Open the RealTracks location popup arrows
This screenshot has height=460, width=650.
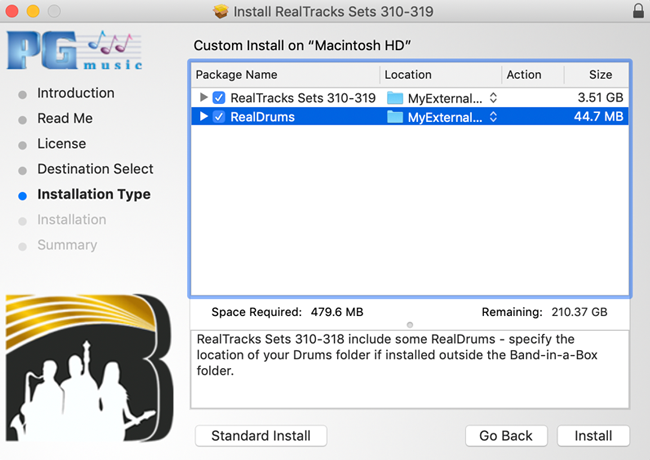493,98
